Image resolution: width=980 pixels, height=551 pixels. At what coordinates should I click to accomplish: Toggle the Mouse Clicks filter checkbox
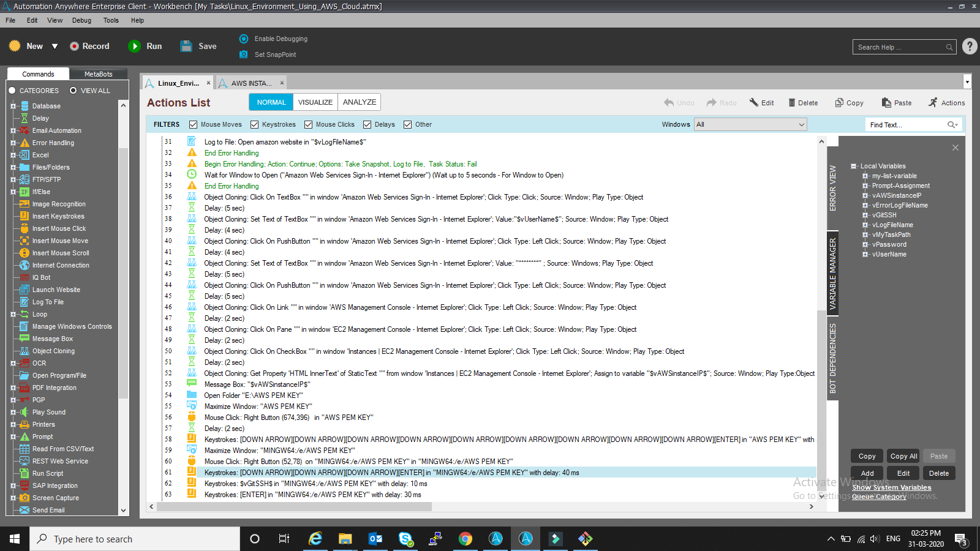click(308, 124)
